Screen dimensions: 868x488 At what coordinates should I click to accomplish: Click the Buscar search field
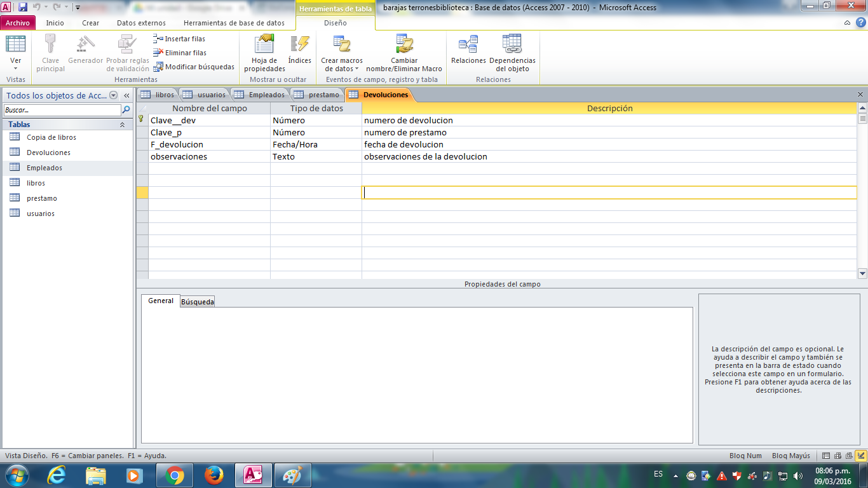(x=62, y=110)
